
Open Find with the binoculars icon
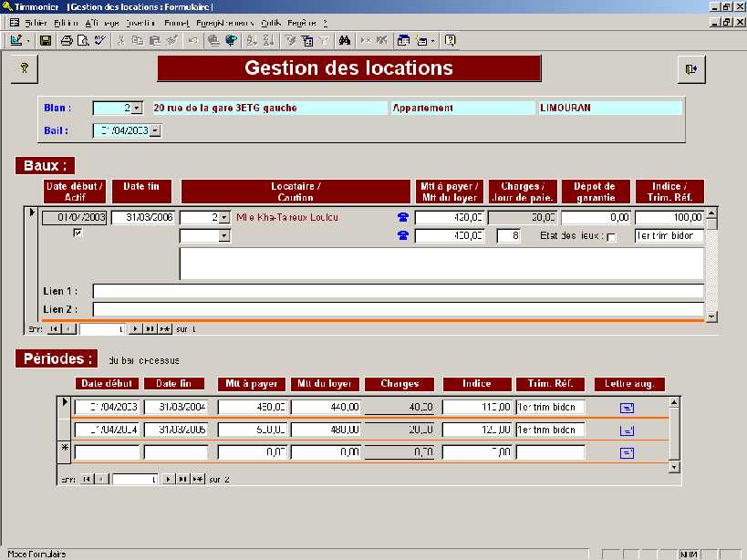pos(345,40)
